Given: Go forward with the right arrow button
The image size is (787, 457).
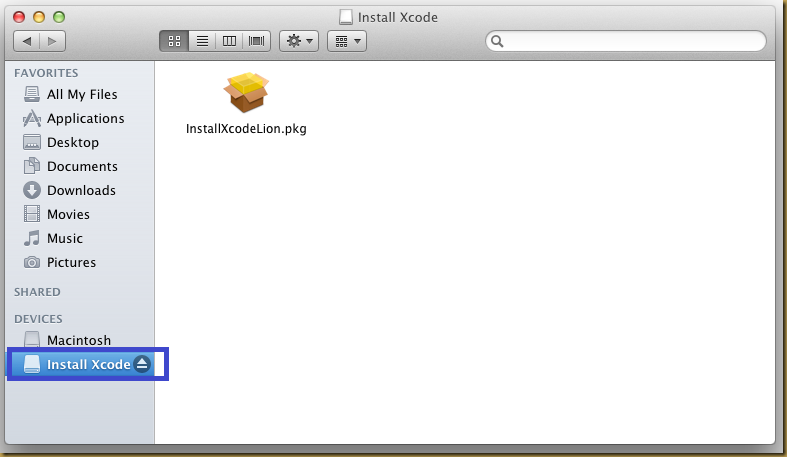Looking at the screenshot, I should point(53,41).
